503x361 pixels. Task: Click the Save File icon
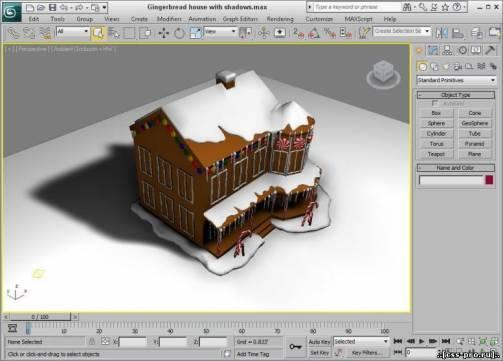click(52, 7)
